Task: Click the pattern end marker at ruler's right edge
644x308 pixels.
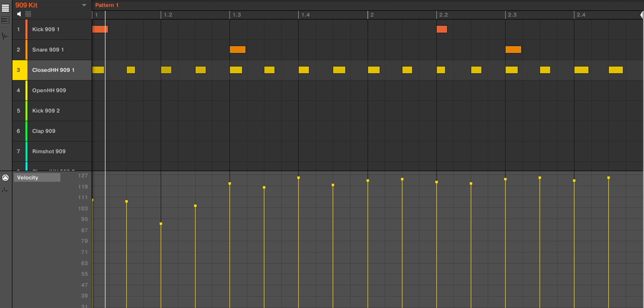Action: pyautogui.click(x=641, y=15)
